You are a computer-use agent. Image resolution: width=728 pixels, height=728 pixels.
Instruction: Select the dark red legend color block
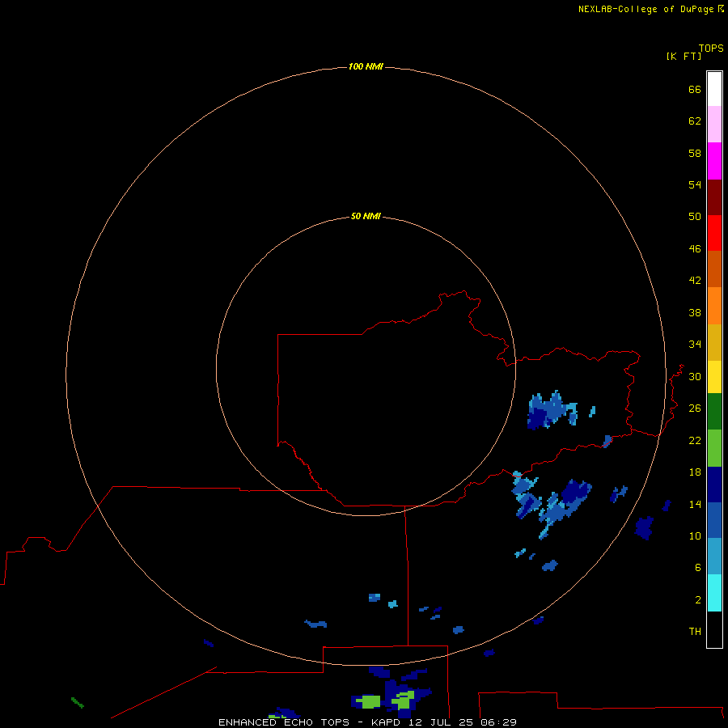pyautogui.click(x=714, y=197)
